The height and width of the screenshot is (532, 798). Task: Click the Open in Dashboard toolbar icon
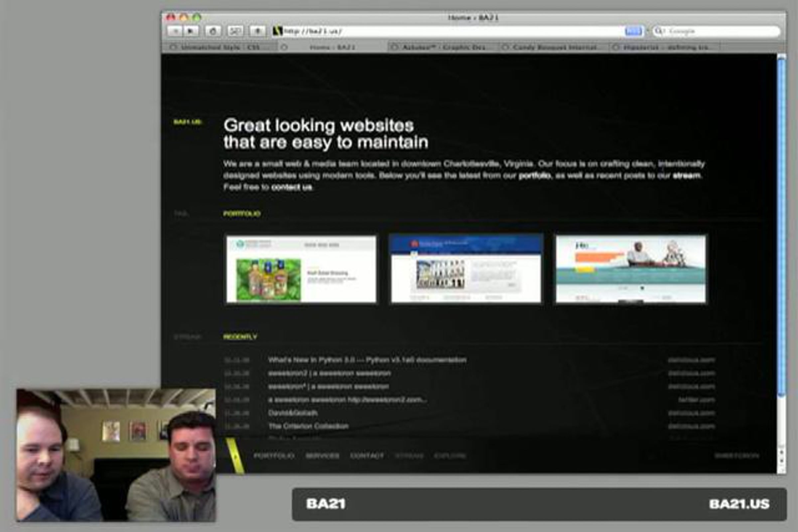click(235, 31)
